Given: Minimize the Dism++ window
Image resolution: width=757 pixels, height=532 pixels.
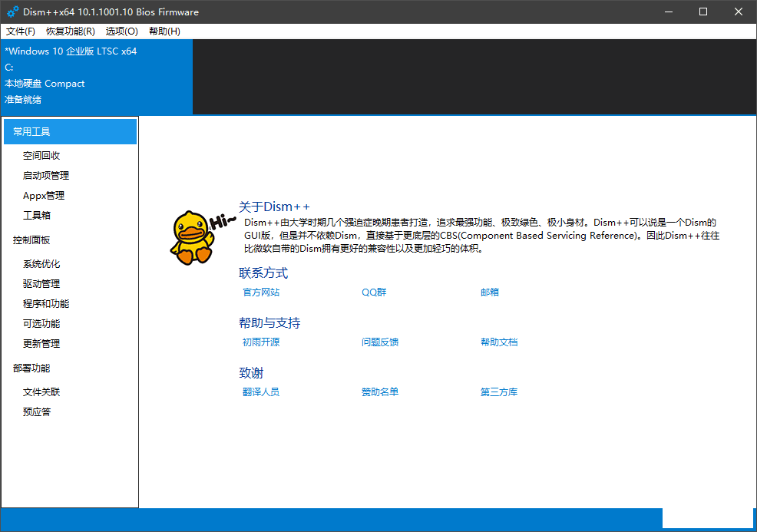Looking at the screenshot, I should (669, 12).
